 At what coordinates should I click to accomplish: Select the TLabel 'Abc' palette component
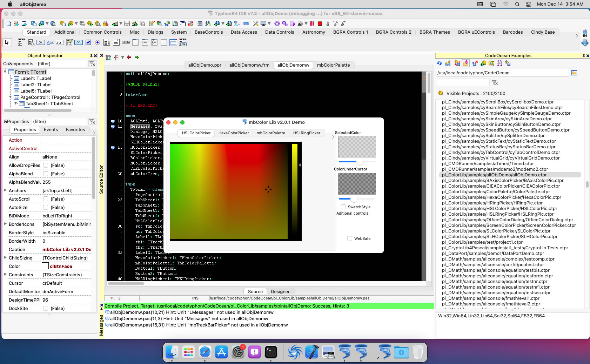point(50,42)
